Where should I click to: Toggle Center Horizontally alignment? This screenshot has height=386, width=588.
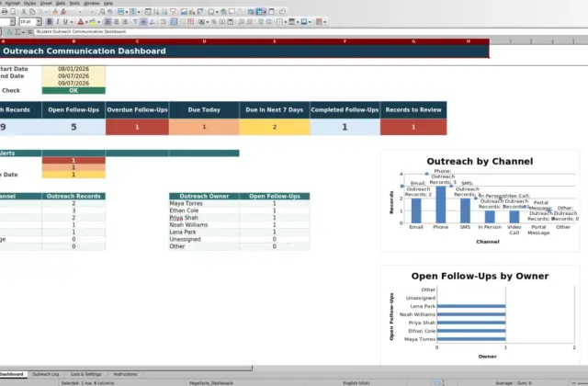[117, 22]
